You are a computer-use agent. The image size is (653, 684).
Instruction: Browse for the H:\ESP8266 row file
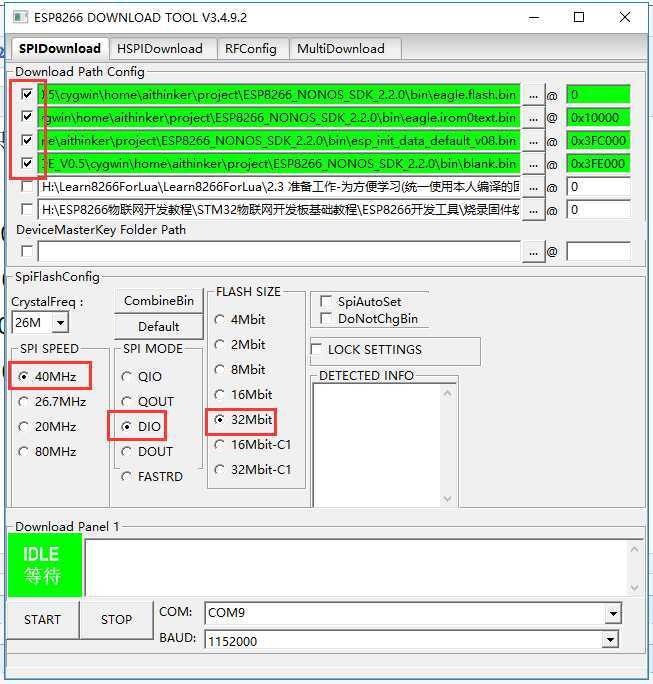click(533, 210)
